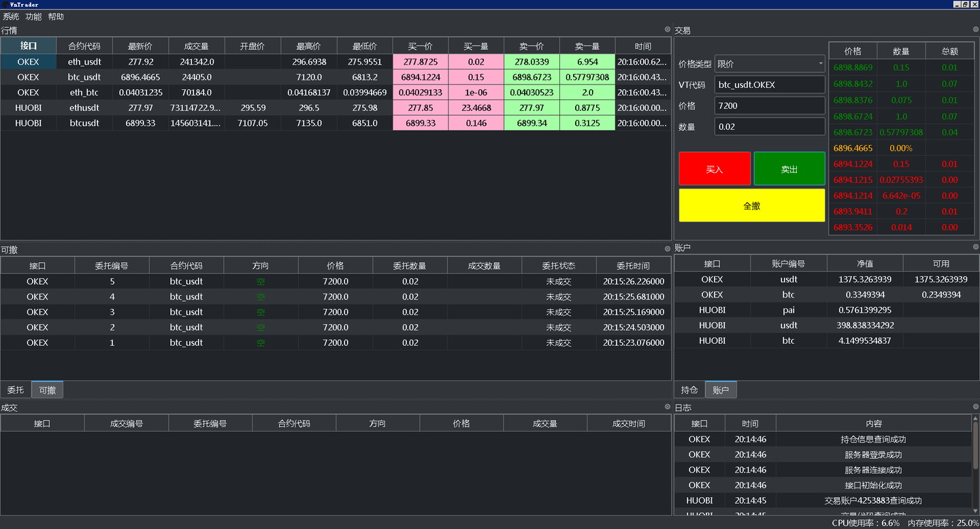Click the float button of the 日志 panel

point(975,406)
